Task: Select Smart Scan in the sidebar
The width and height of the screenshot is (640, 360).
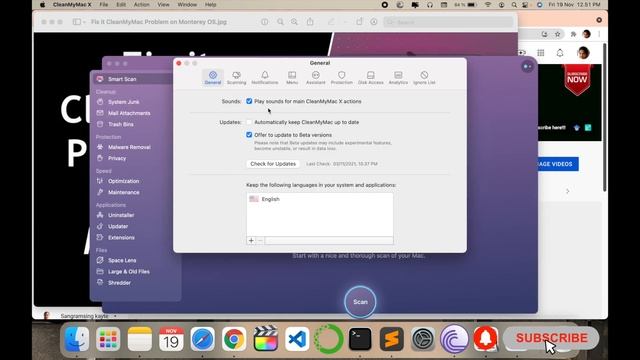Action: [133, 79]
